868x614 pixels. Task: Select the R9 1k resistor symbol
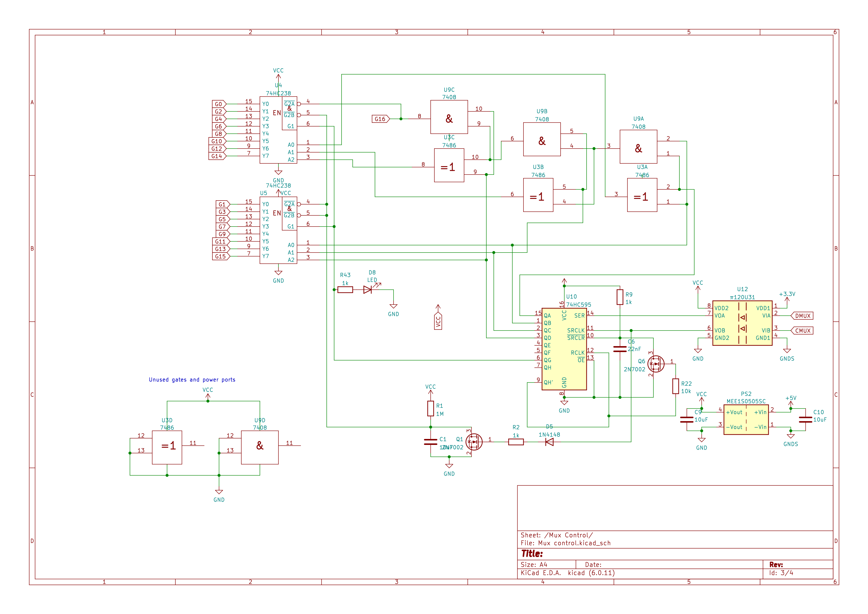click(620, 297)
